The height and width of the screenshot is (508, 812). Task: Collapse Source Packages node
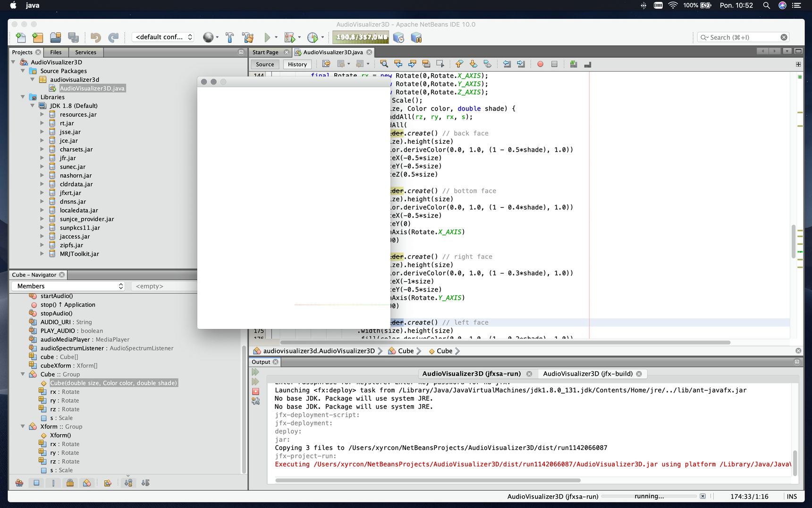(23, 71)
